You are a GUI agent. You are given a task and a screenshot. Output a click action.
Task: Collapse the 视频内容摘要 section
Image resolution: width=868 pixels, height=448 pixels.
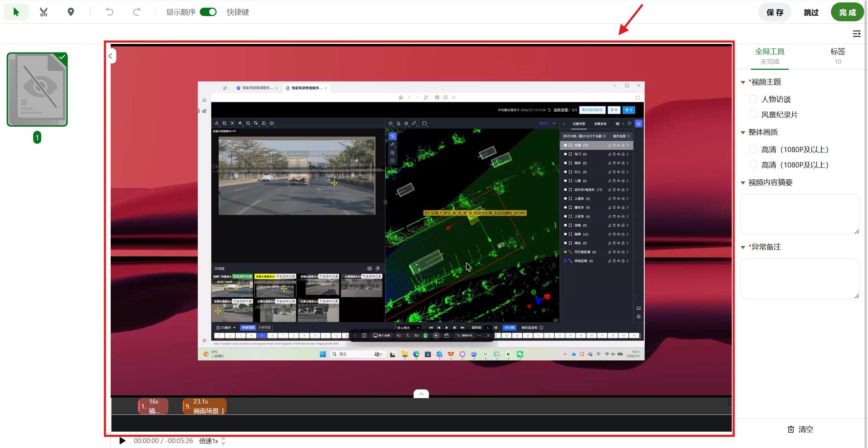743,183
